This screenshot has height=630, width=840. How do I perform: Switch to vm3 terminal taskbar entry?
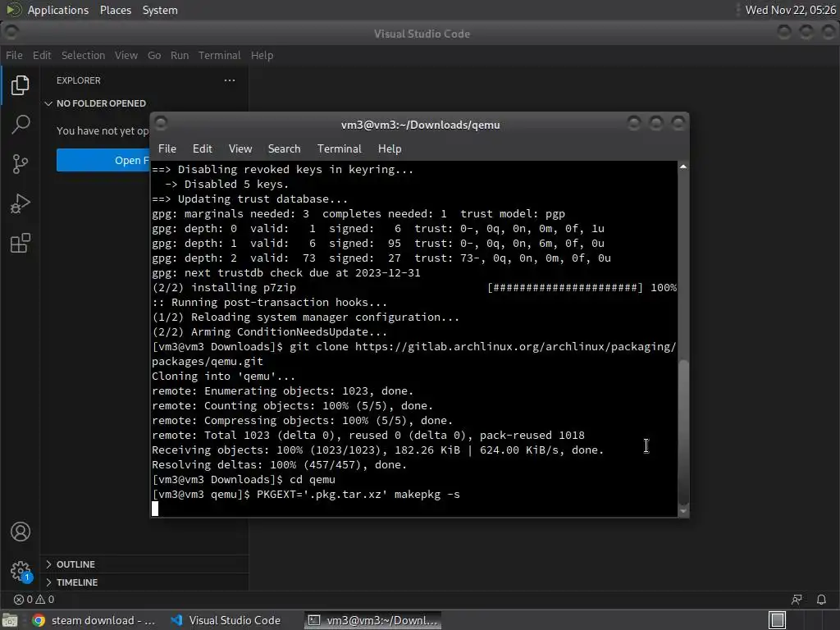tap(373, 620)
